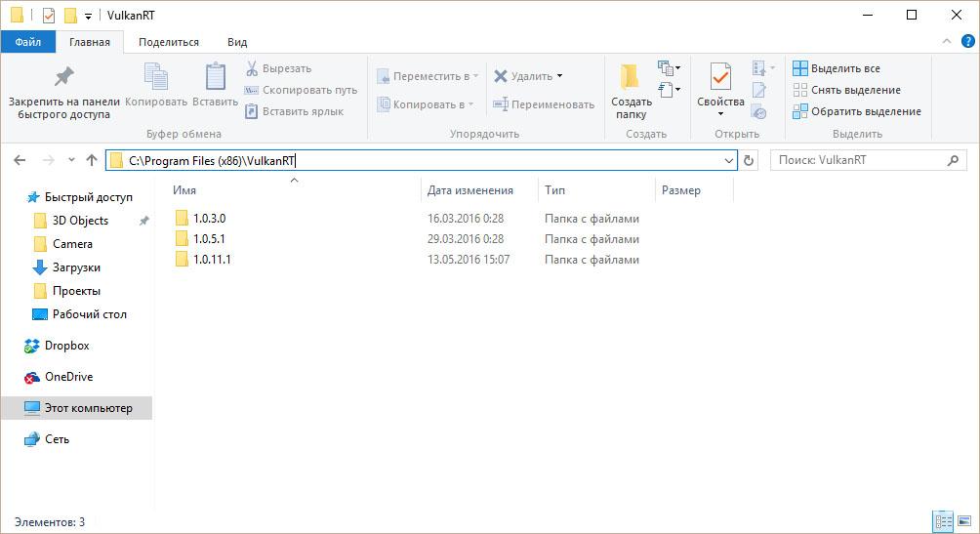The height and width of the screenshot is (534, 980).
Task: Click the Переименовать command
Action: [543, 104]
